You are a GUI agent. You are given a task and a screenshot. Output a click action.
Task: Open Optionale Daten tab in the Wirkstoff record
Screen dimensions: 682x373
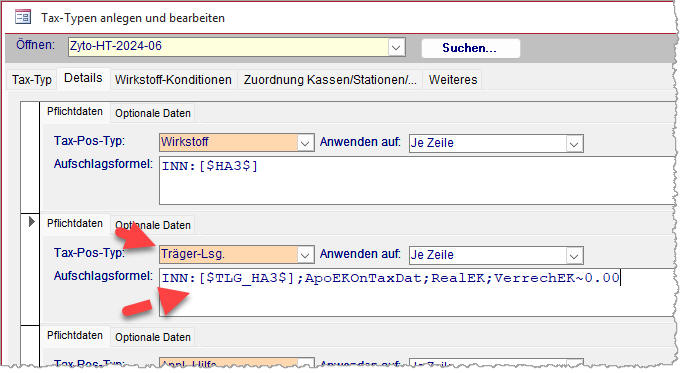pyautogui.click(x=153, y=113)
